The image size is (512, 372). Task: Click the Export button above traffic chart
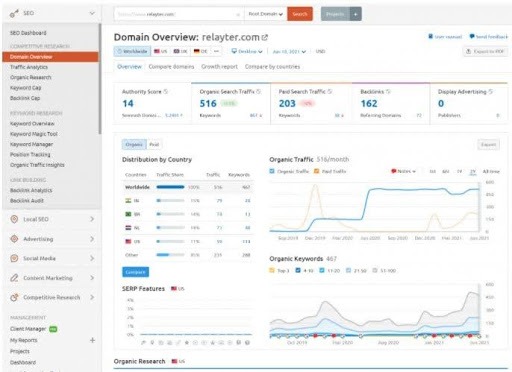488,145
